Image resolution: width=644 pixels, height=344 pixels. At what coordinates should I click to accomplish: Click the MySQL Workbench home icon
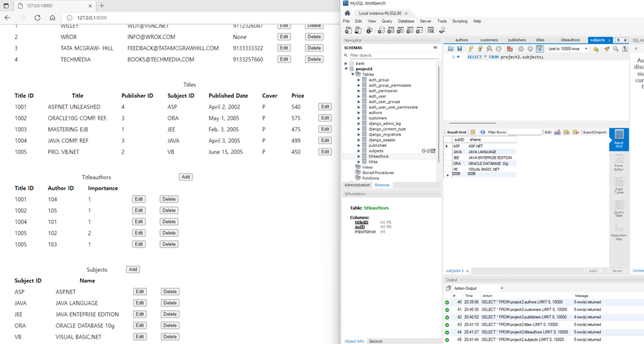347,13
